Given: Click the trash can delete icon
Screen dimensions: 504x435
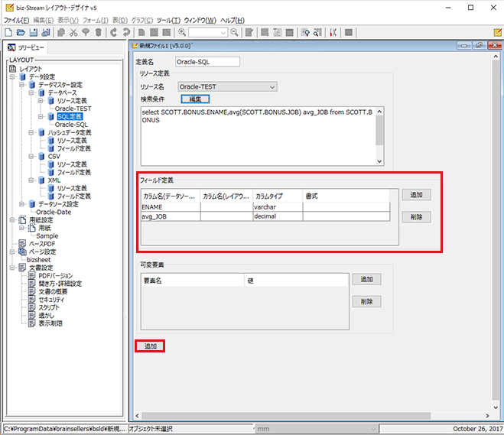Looking at the screenshot, I should pyautogui.click(x=99, y=32).
